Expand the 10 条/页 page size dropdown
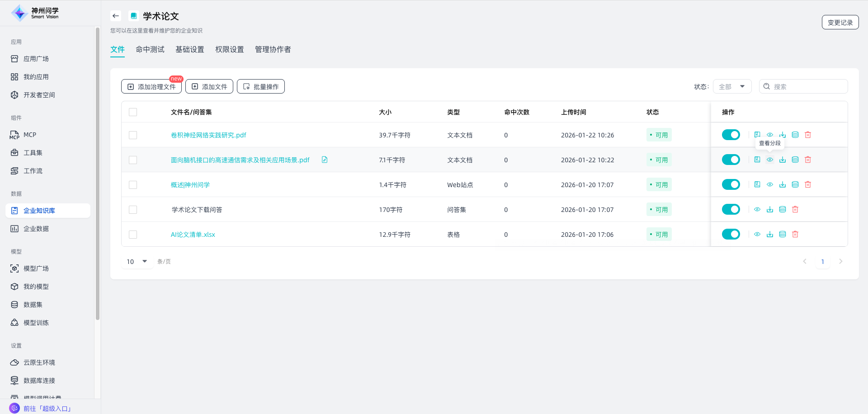Image resolution: width=868 pixels, height=414 pixels. 137,261
